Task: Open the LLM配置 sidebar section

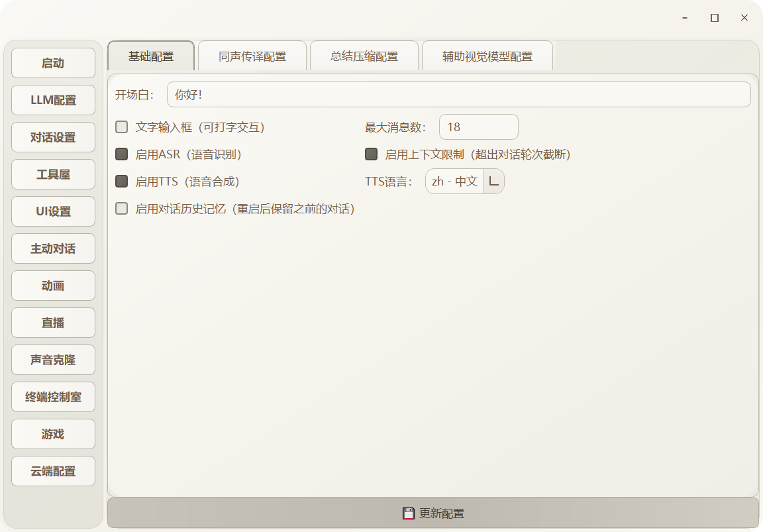Action: click(54, 101)
